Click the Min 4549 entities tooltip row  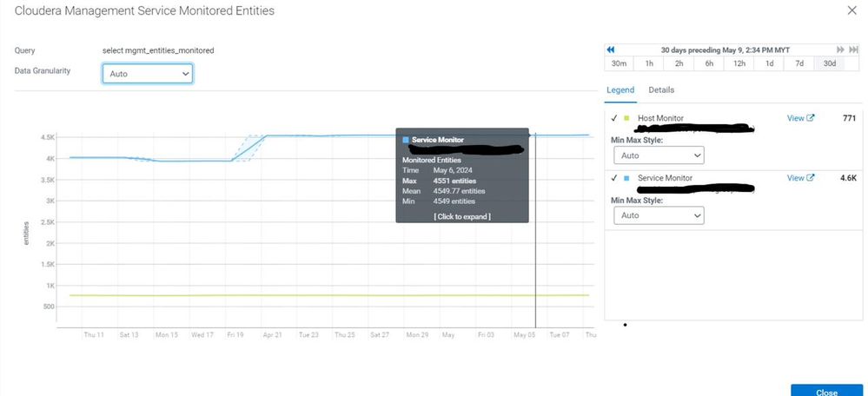(439, 201)
